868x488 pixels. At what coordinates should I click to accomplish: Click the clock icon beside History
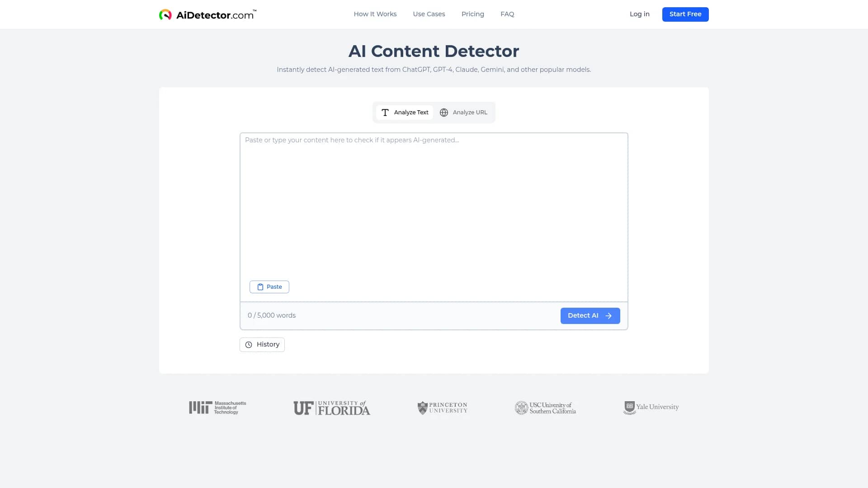coord(248,345)
